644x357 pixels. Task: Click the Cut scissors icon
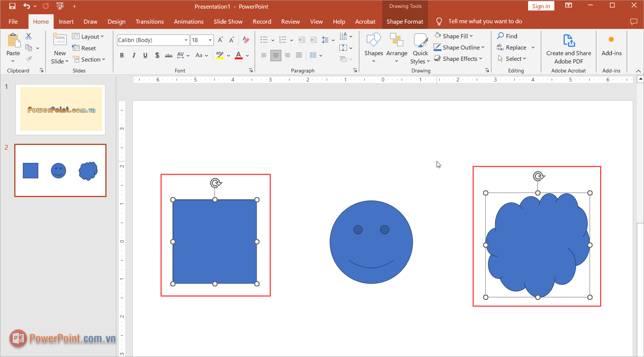[29, 36]
